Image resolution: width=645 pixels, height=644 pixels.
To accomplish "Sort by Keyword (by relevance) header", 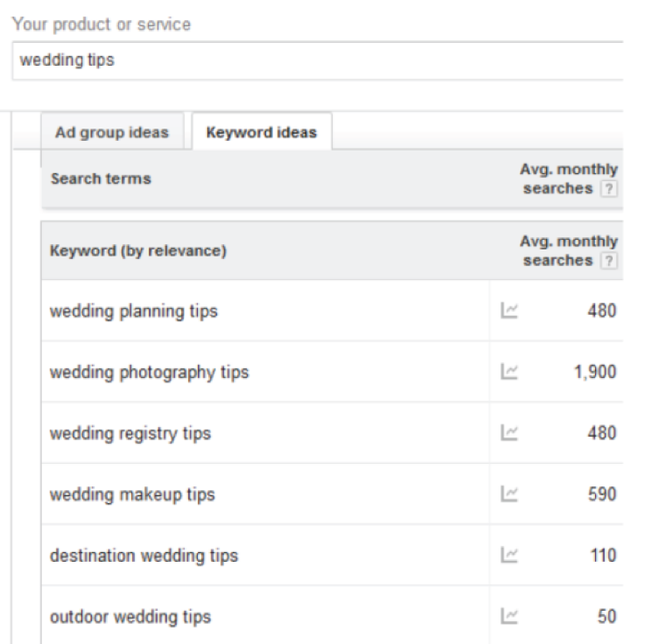I will tap(138, 252).
